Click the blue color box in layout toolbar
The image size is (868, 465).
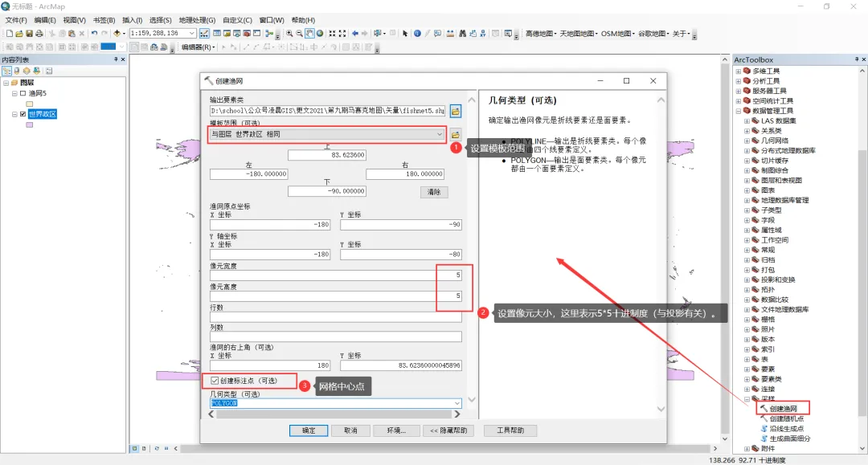108,47
